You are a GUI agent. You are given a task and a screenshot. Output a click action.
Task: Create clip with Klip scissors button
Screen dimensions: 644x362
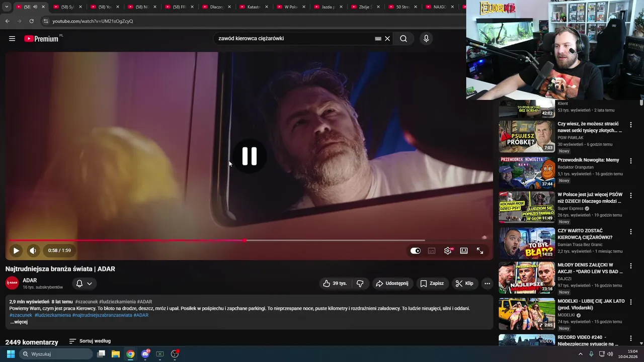464,284
